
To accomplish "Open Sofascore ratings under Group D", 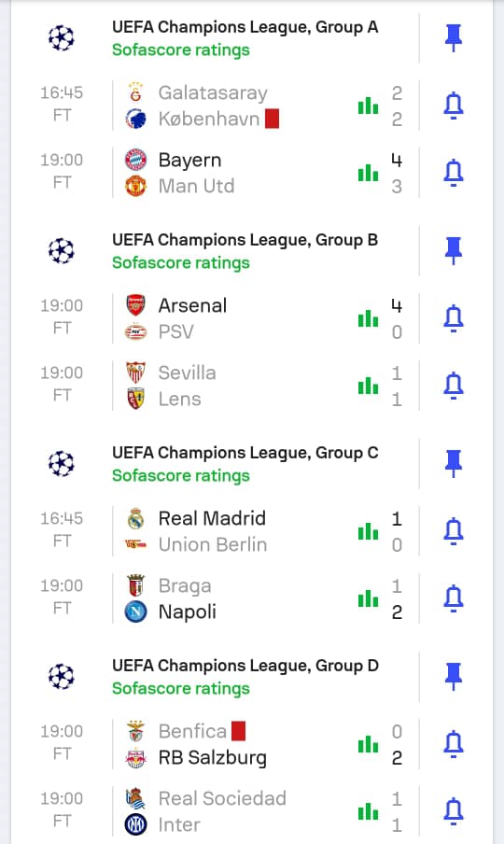I will pos(181,688).
